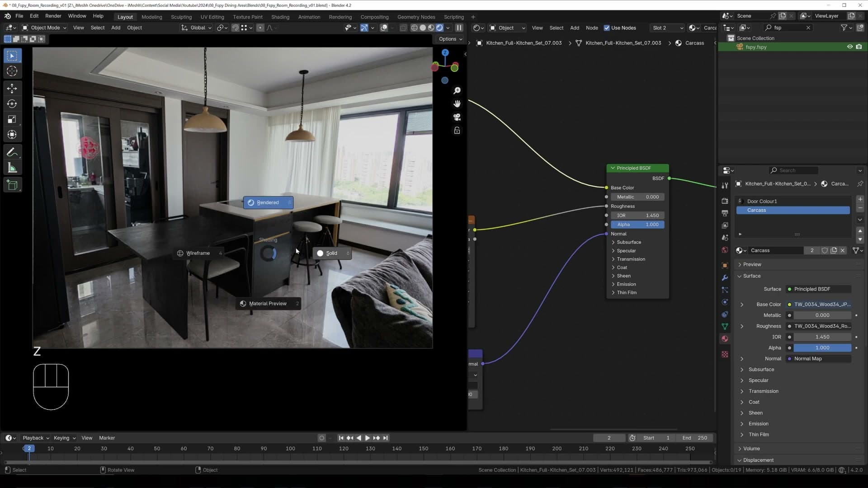
Task: Expand the Volume panel
Action: click(x=751, y=449)
